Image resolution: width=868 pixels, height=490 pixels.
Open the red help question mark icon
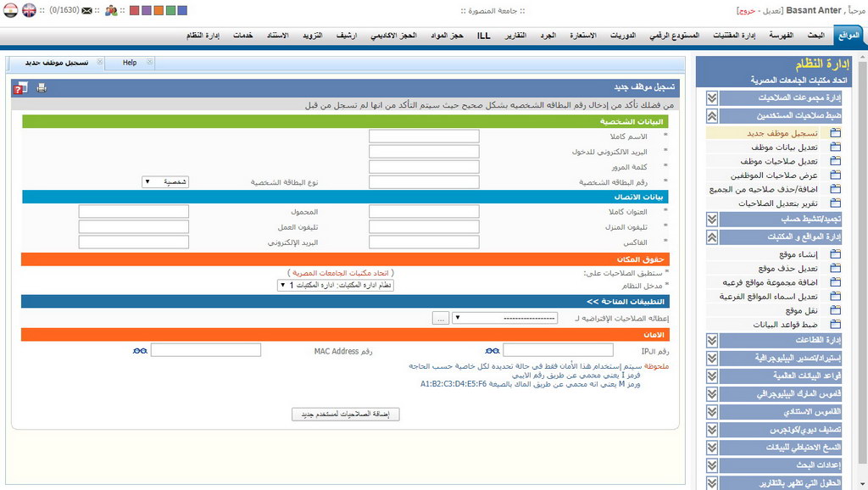20,88
